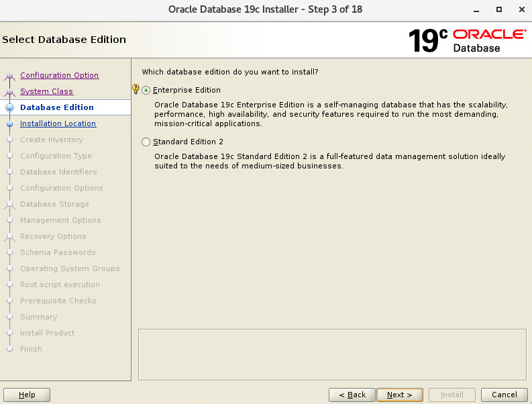The height and width of the screenshot is (404, 532).
Task: Click the Root script execution step label
Action: 60,285
